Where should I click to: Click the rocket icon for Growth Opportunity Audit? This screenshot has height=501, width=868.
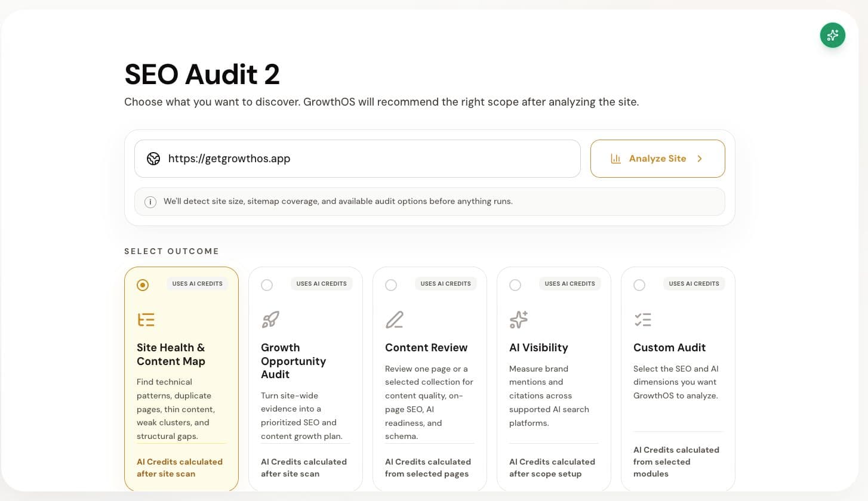point(270,320)
